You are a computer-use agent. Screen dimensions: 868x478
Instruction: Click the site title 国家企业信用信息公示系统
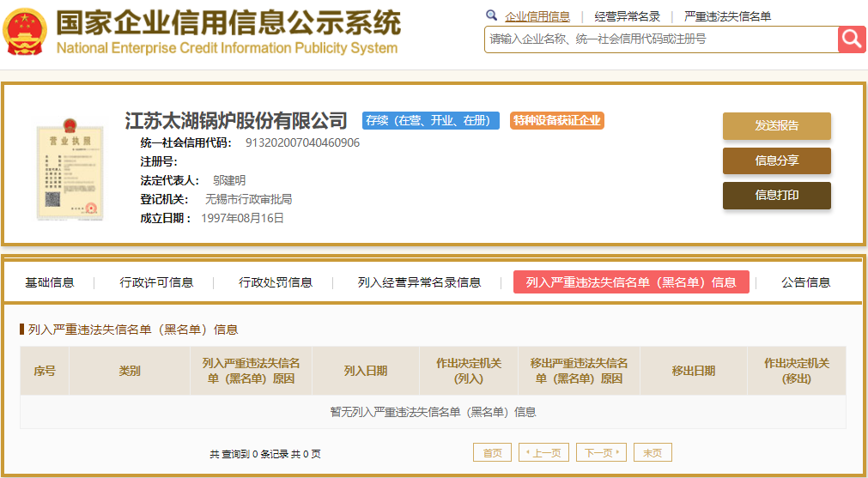point(228,22)
